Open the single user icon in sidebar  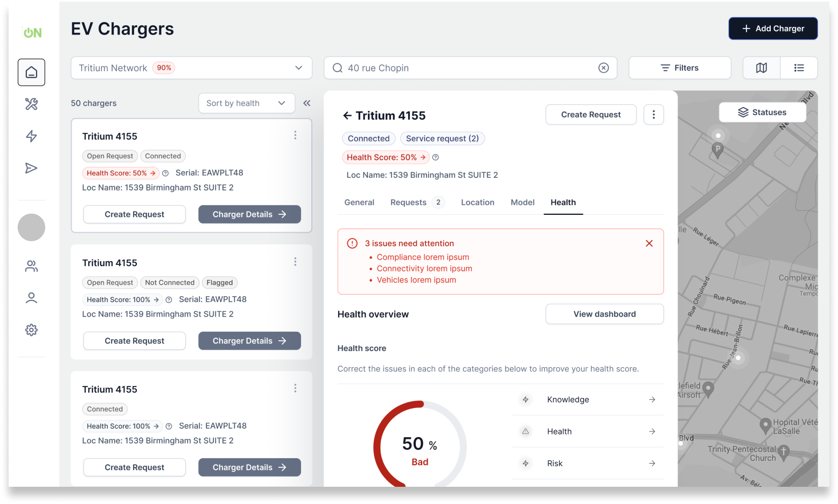pyautogui.click(x=31, y=298)
